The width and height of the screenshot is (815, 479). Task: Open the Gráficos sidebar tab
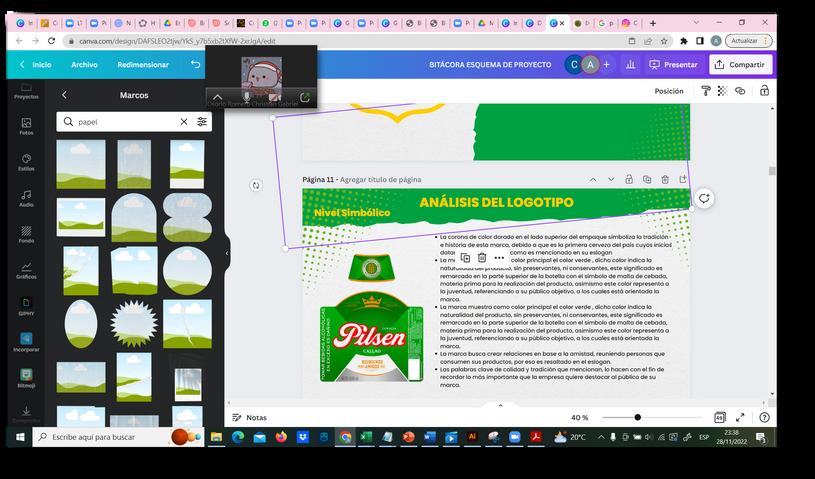pos(26,270)
